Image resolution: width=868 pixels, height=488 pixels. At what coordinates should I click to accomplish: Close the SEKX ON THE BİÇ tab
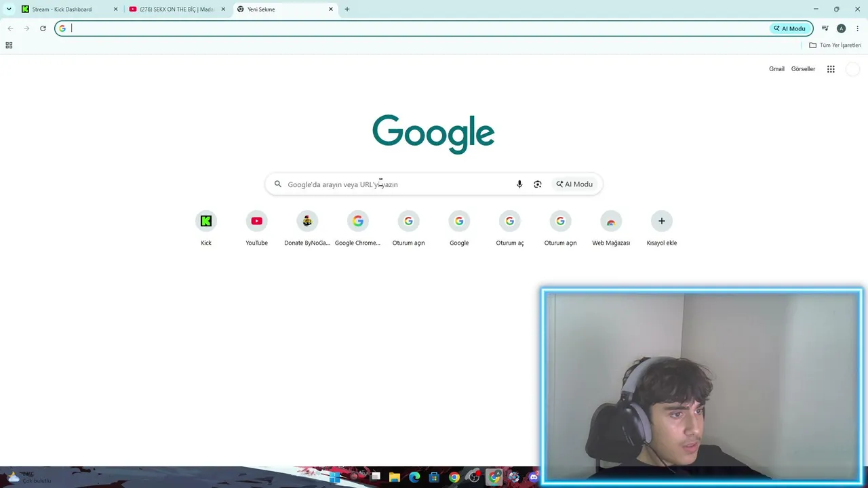223,9
